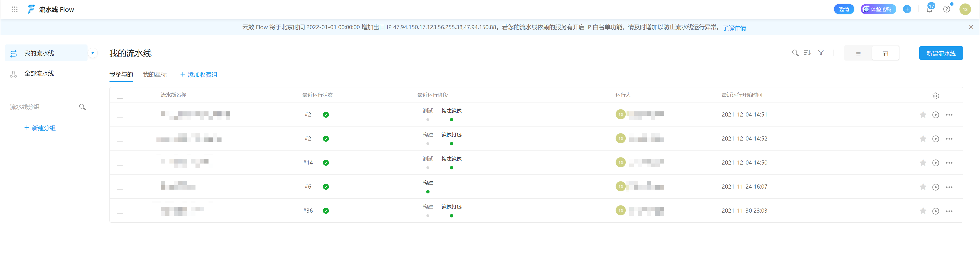Tick the select-all checkbox in header
The height and width of the screenshot is (255, 980).
120,95
